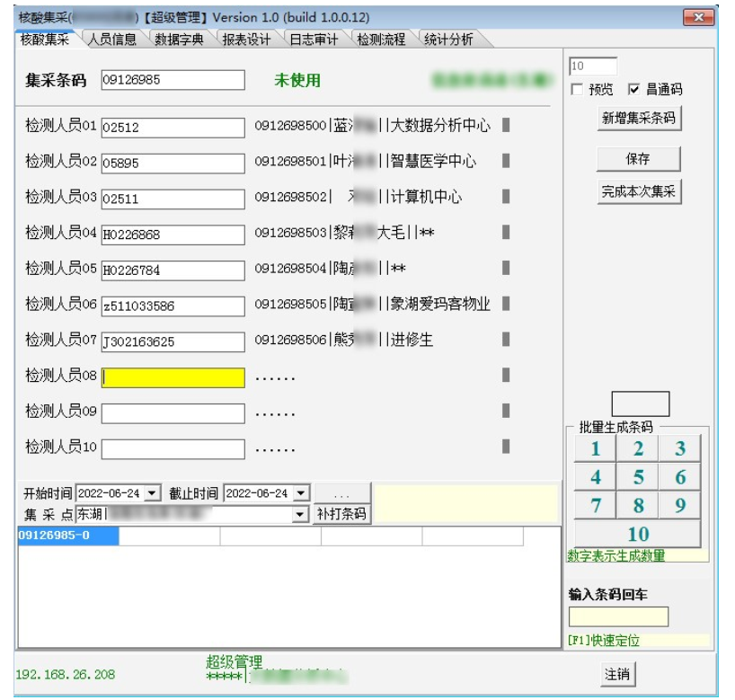Viewport: 735px width, 700px height.
Task: Expand the 集采点 location dropdown
Action: click(x=300, y=514)
